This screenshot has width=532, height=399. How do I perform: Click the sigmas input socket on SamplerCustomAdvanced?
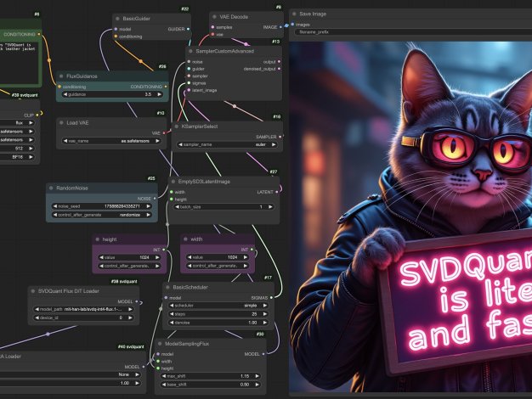[x=189, y=83]
